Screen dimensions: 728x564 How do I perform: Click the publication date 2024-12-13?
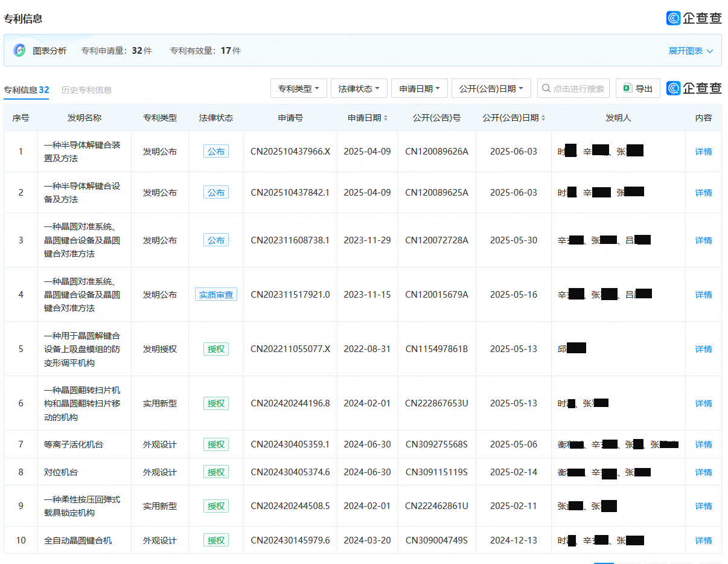[514, 540]
